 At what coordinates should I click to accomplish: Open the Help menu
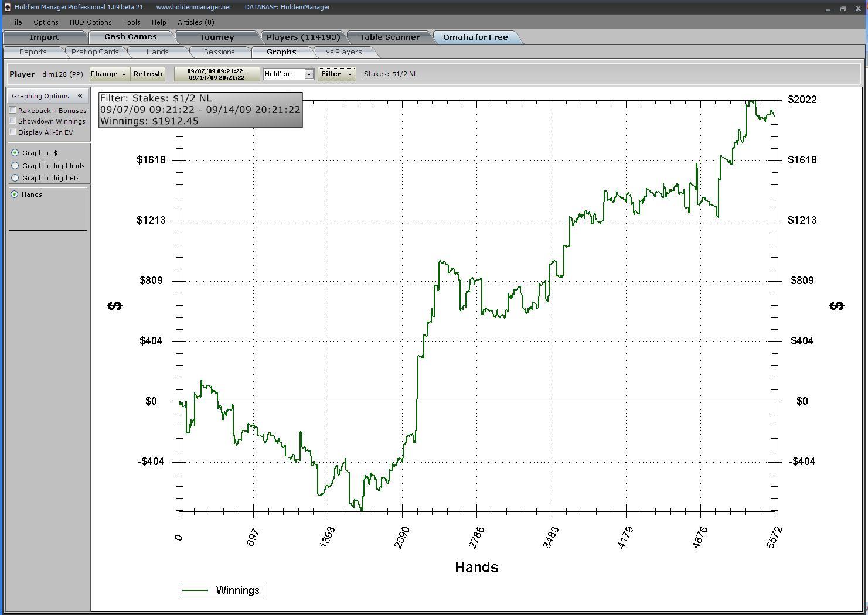159,22
